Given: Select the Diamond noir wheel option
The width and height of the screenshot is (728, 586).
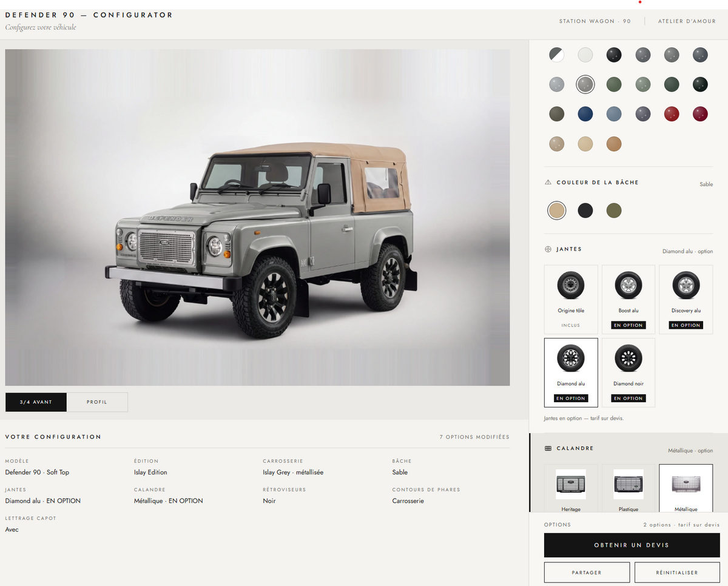Looking at the screenshot, I should click(629, 372).
